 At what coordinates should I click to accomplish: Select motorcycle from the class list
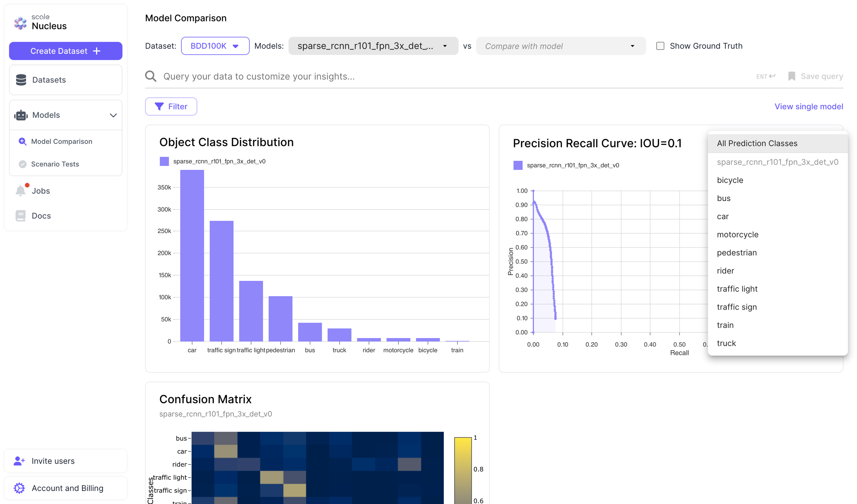(x=778, y=235)
